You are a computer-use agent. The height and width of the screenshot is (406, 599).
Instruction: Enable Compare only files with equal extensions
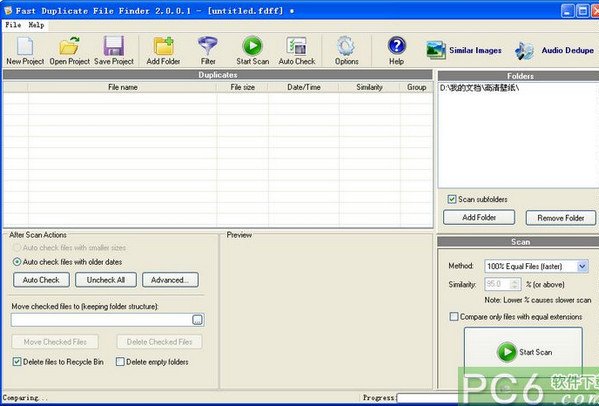coord(454,317)
